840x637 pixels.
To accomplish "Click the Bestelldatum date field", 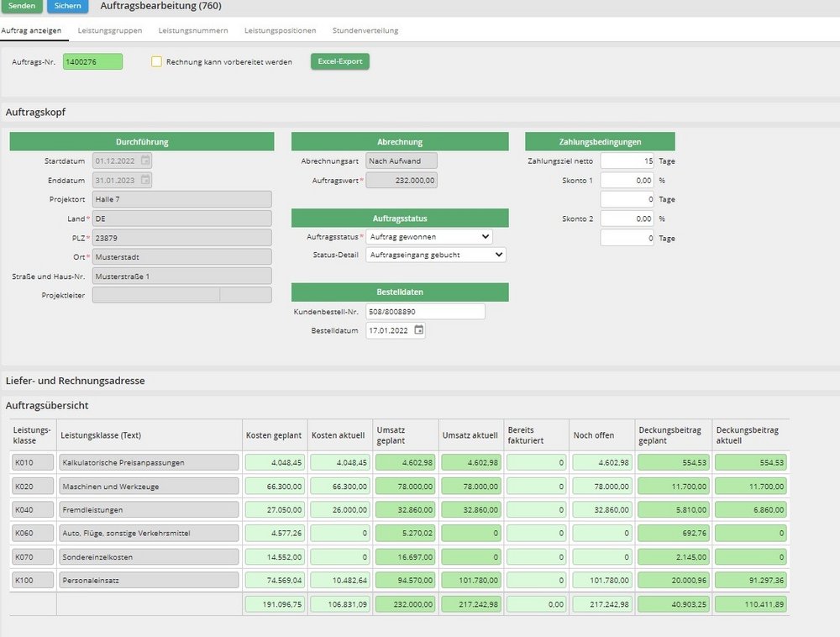I will (396, 330).
